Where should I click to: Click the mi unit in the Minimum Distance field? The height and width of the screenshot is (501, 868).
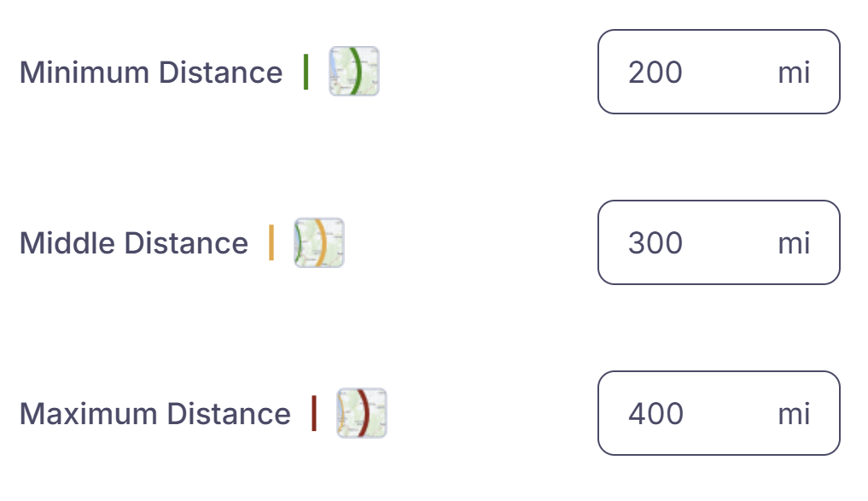tap(794, 73)
